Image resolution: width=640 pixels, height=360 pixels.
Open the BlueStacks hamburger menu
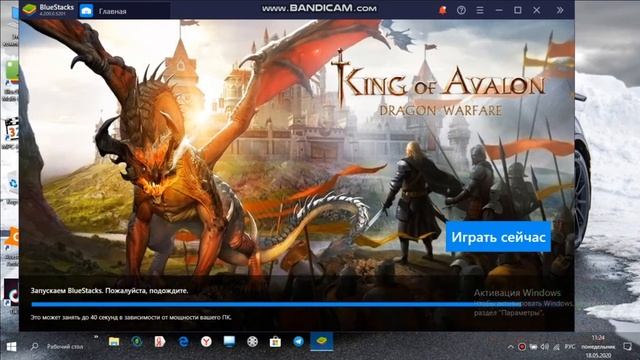(x=480, y=10)
